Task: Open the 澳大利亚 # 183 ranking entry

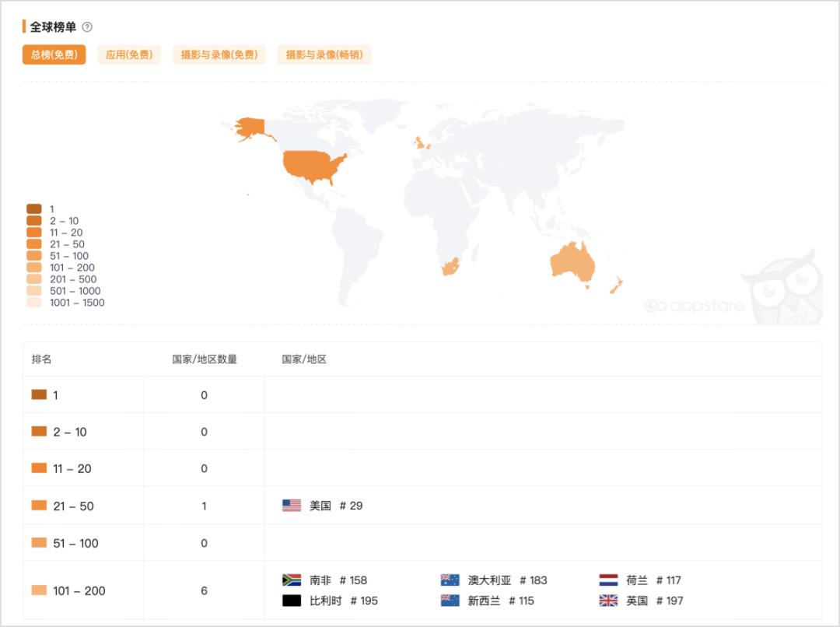Action: pyautogui.click(x=507, y=580)
